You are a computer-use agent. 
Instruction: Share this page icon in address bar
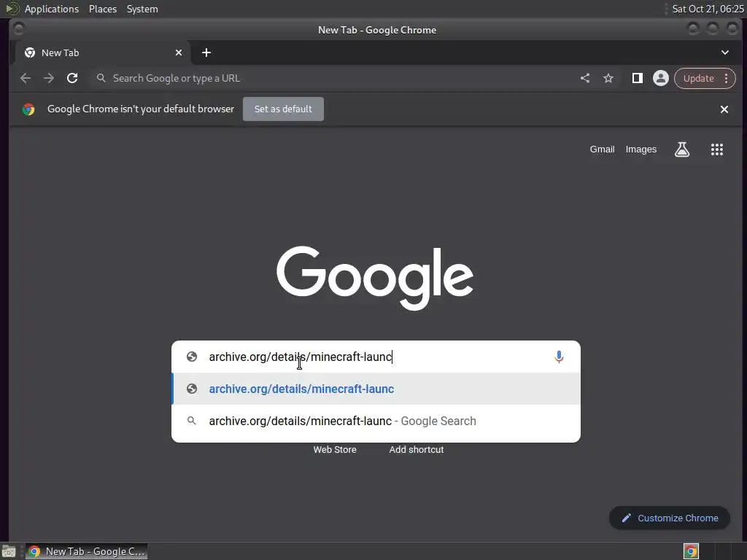pyautogui.click(x=585, y=78)
